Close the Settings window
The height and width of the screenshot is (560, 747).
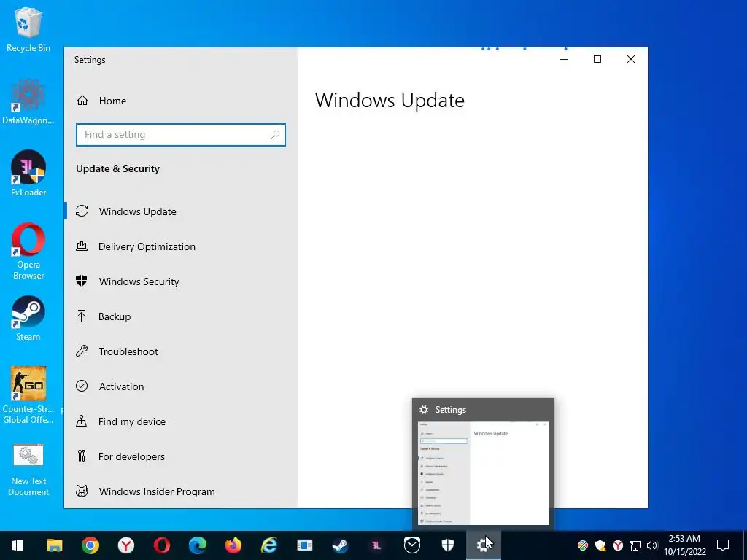click(x=631, y=59)
